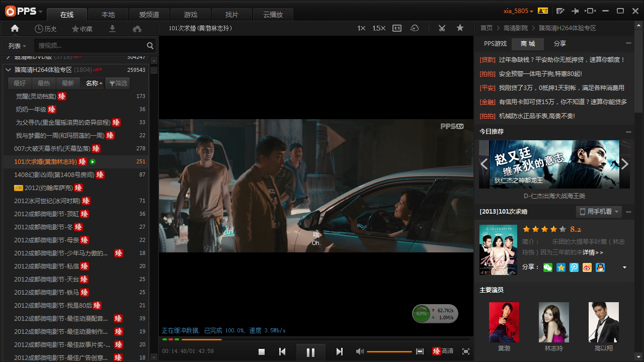Collapse 臻高清H264体验专区 category
Viewport: 644px width, 362px height.
pos(9,70)
